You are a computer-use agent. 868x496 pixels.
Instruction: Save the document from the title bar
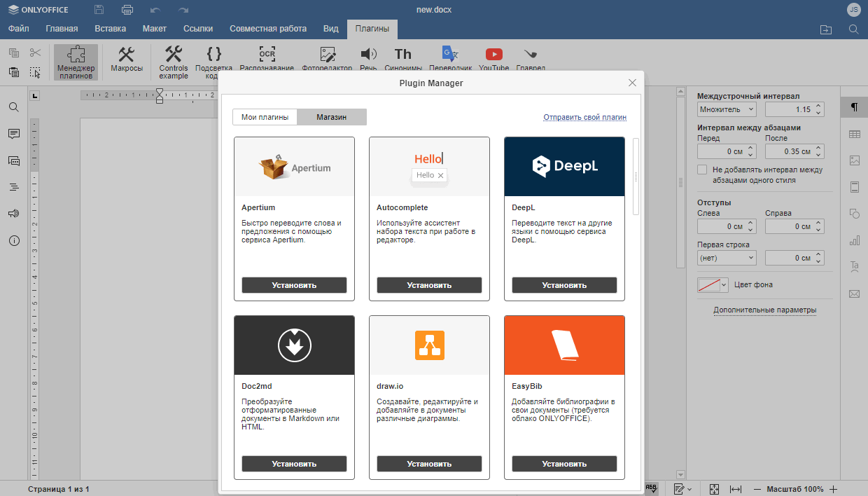(99, 10)
